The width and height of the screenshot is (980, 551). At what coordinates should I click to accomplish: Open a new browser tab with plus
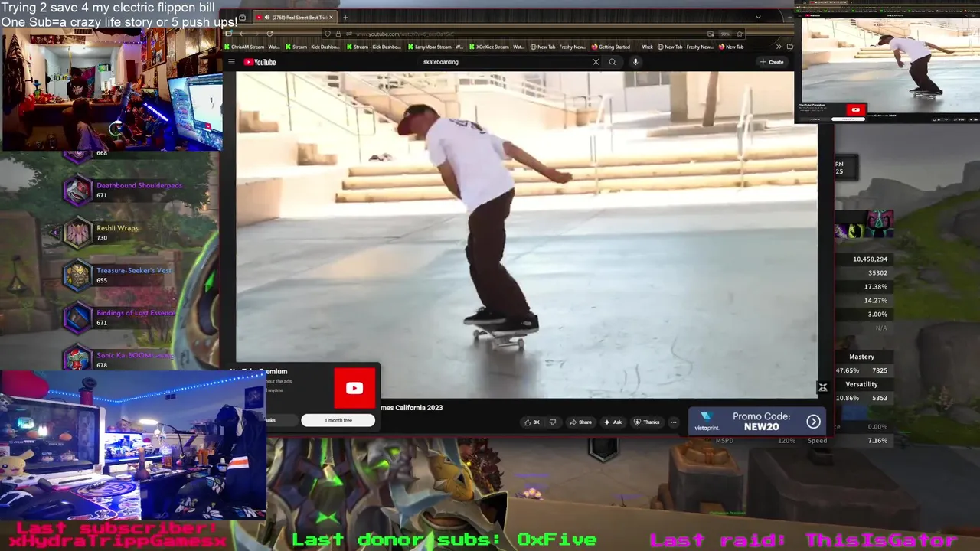pos(345,17)
